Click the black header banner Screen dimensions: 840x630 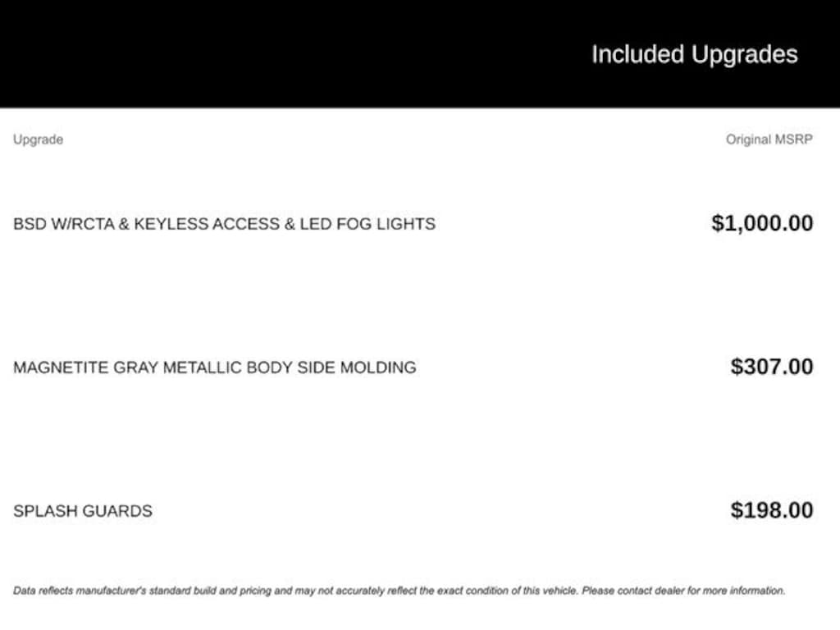[420, 53]
